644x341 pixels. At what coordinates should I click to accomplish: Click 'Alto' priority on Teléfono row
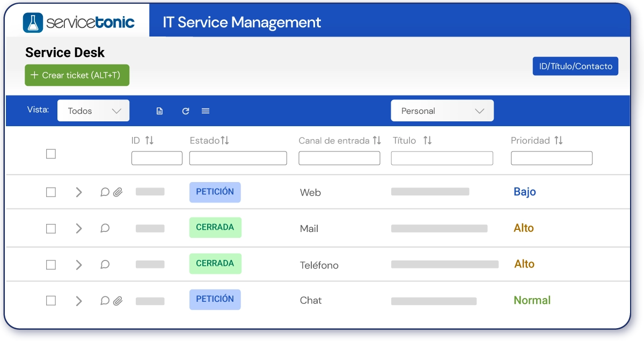pos(524,264)
